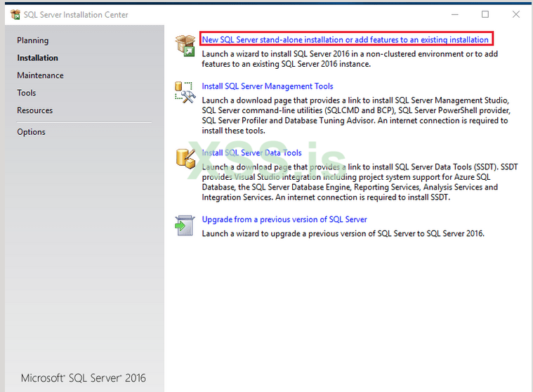Screen dimensions: 533x392
Task: Click the Management Studio download page description
Action: coord(356,116)
